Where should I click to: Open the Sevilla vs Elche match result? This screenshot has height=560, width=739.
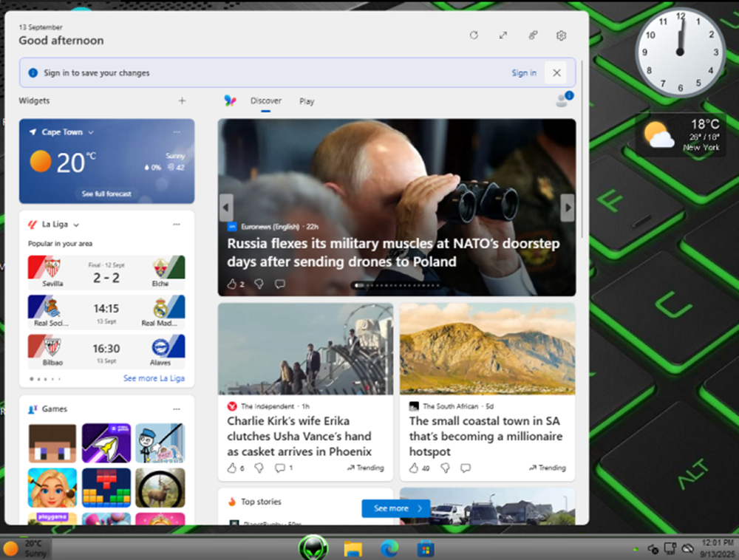click(106, 272)
